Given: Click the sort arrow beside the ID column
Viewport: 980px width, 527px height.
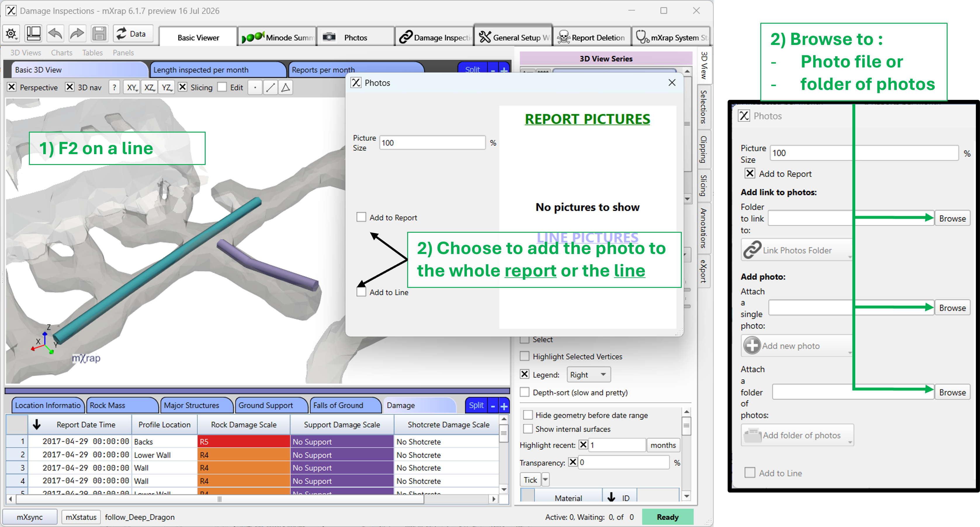Looking at the screenshot, I should coord(611,497).
